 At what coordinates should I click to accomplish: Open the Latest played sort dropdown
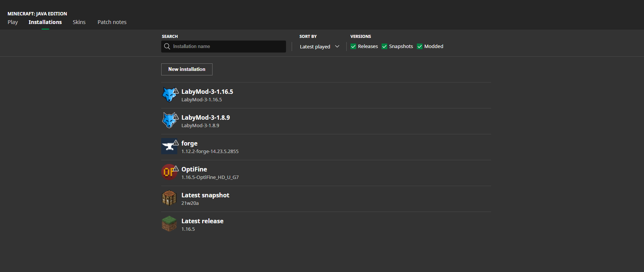[x=319, y=47]
